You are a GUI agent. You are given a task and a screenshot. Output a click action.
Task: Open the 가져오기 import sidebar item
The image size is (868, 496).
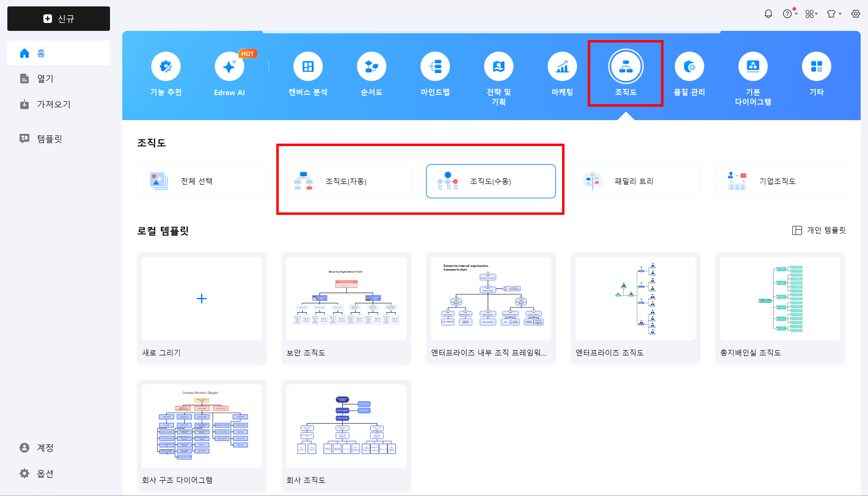click(x=59, y=104)
